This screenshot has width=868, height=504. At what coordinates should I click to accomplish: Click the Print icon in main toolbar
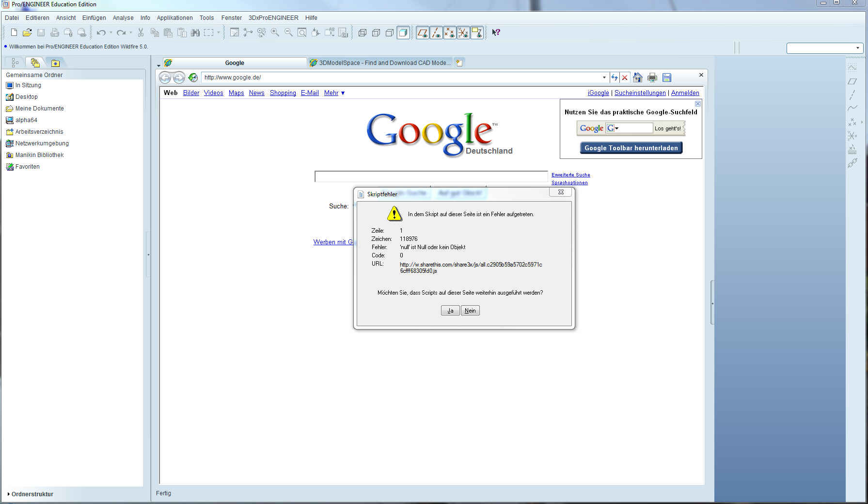[x=54, y=32]
